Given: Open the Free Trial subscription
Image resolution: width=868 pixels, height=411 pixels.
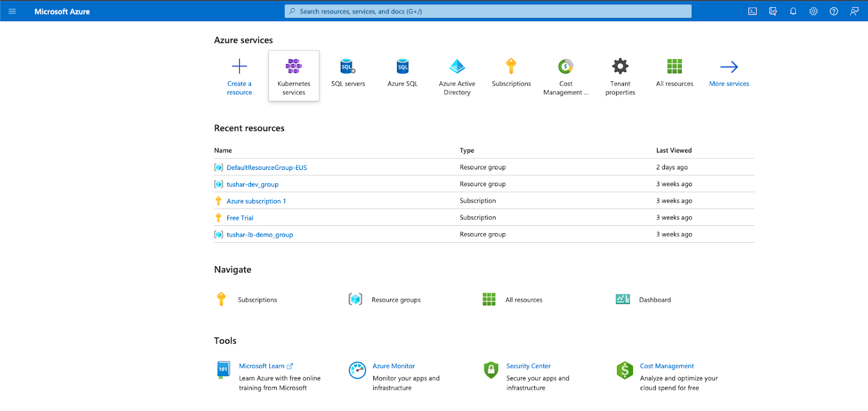Looking at the screenshot, I should coord(240,218).
